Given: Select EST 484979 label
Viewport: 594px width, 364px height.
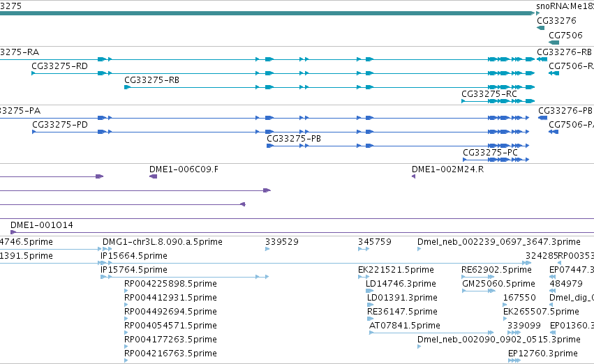Looking at the screenshot, I should coord(566,285).
